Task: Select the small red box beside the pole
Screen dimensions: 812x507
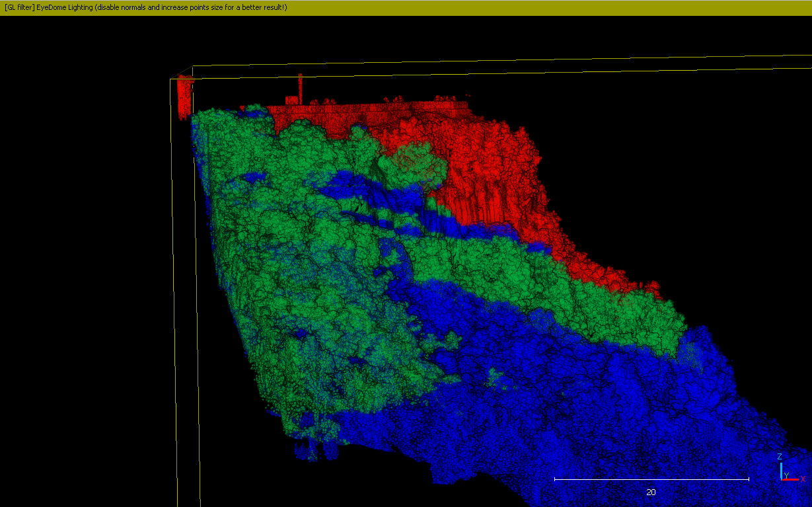Action: [x=291, y=100]
